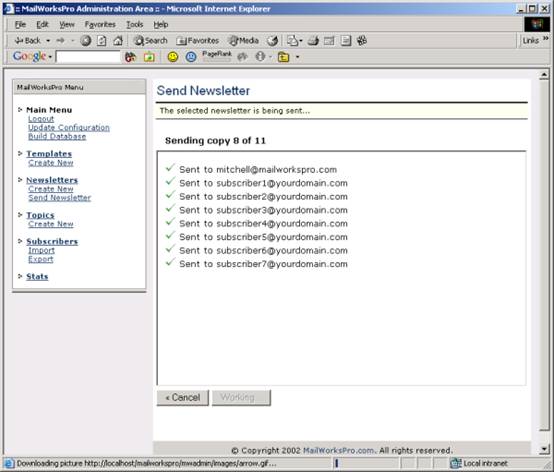Screen dimensions: 554x472
Task: Open the Media toolbar button
Action: pos(243,41)
